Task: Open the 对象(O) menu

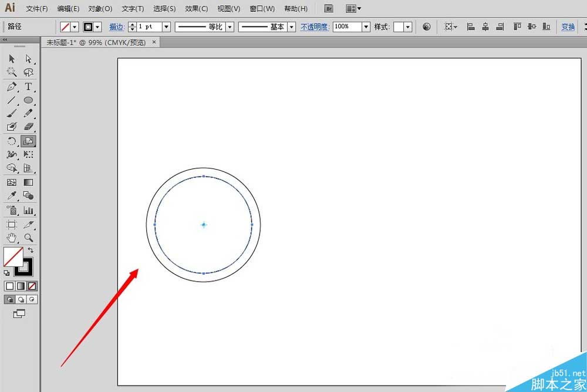Action: (x=100, y=9)
